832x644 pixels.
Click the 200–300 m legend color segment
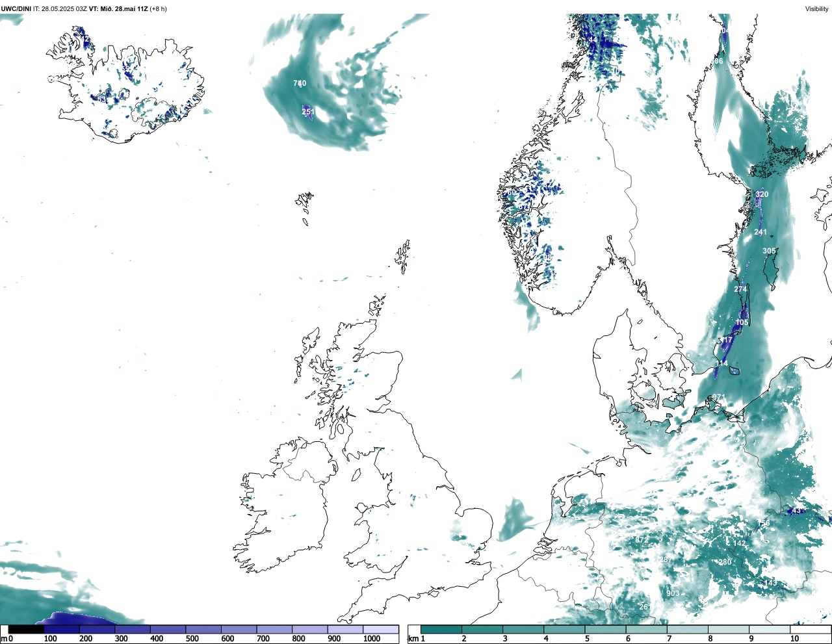coord(97,629)
